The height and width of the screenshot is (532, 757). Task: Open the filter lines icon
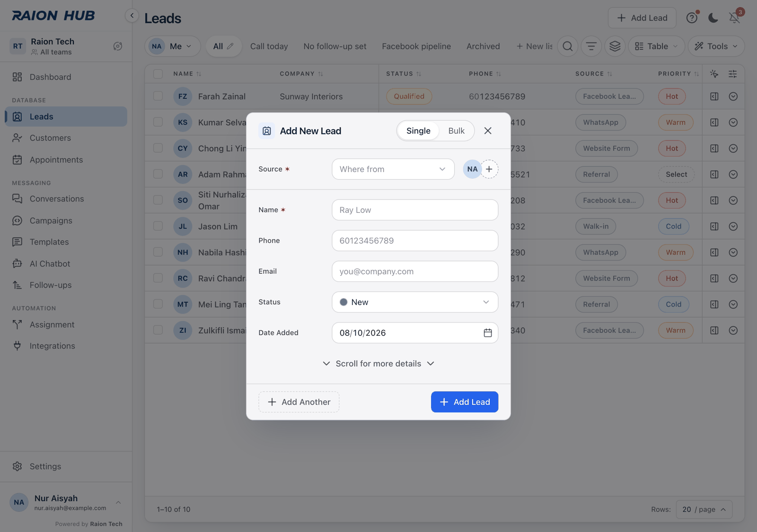(591, 46)
